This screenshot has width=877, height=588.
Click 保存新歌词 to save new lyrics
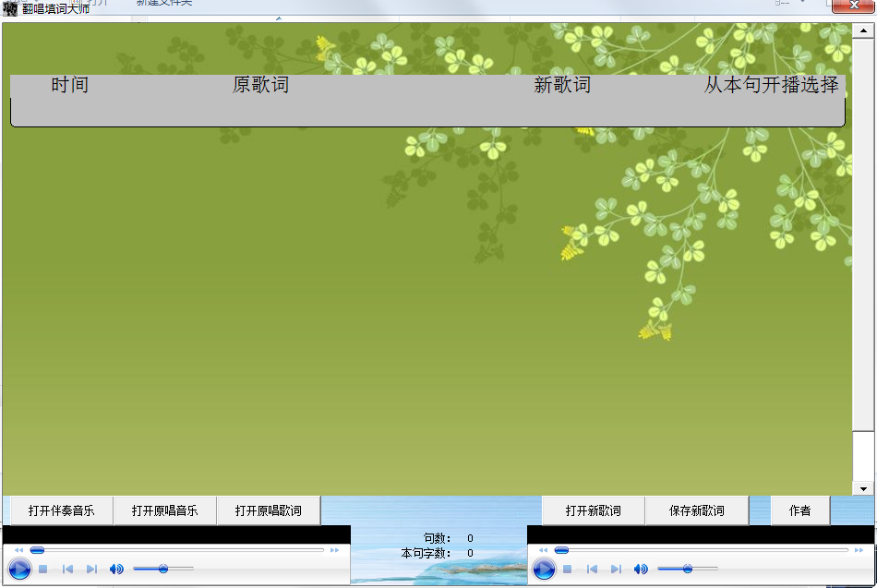coord(697,510)
